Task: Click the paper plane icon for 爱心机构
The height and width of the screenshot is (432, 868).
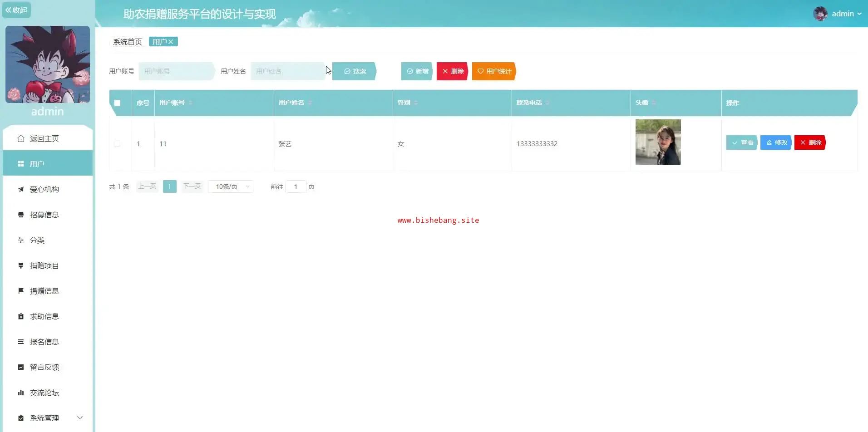Action: pyautogui.click(x=21, y=189)
